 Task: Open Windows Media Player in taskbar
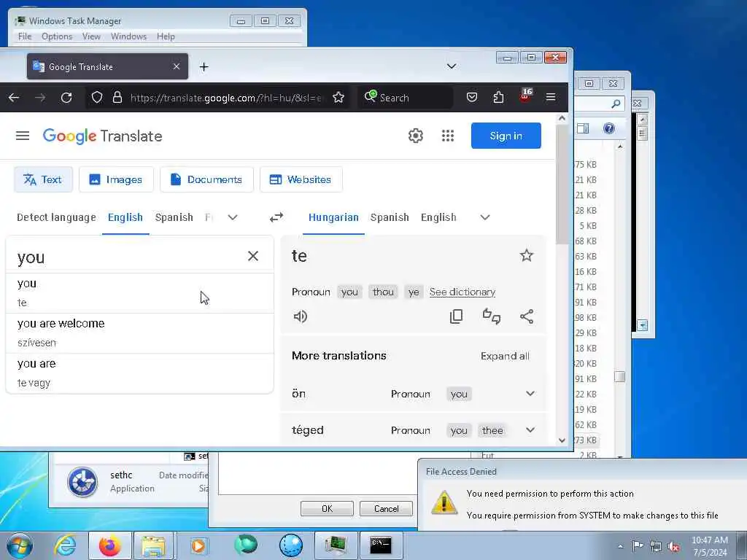[x=198, y=545]
